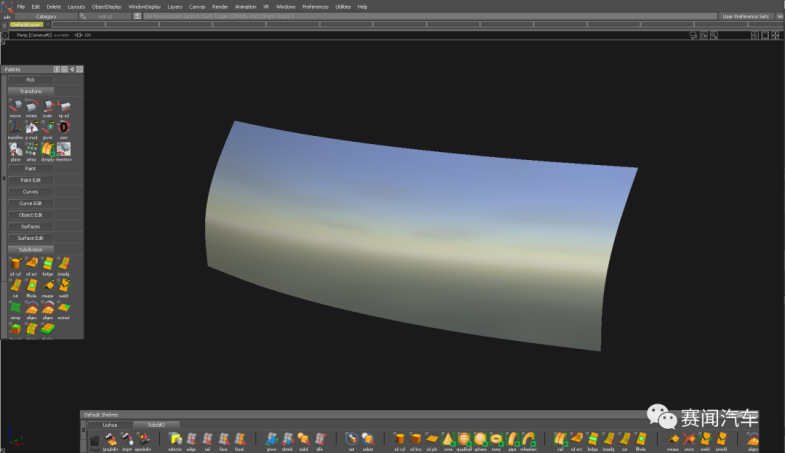
Task: Click the sphere primitive on the shelf
Action: (x=480, y=439)
